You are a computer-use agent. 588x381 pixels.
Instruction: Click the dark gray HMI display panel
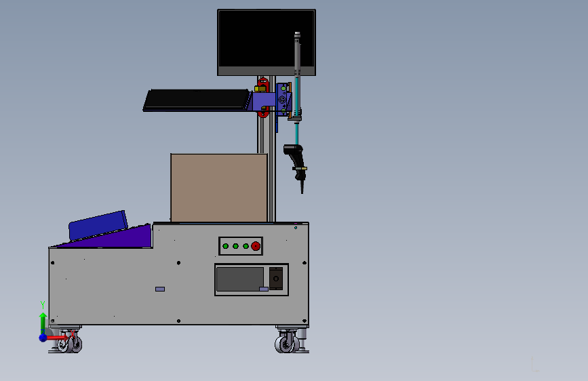click(240, 279)
